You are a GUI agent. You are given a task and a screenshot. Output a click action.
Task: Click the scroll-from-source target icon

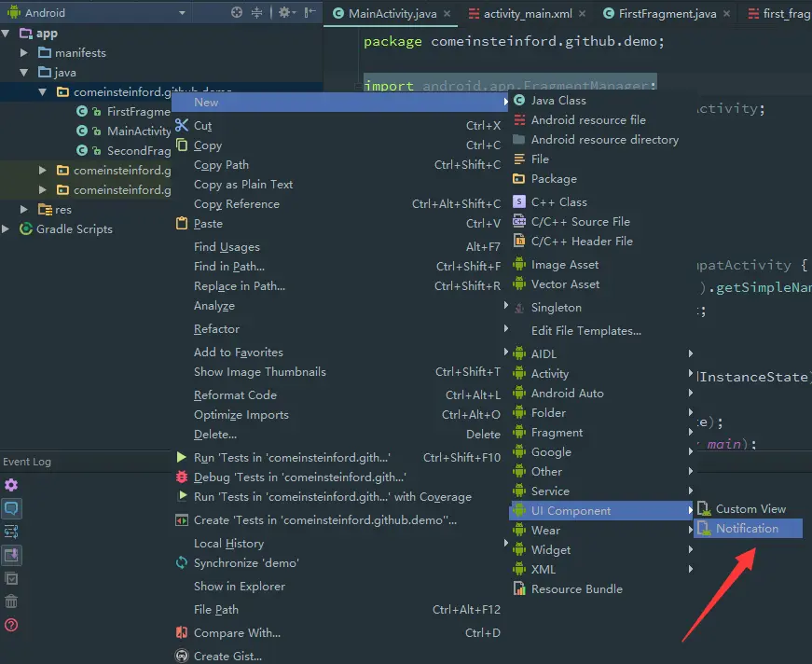(x=236, y=12)
